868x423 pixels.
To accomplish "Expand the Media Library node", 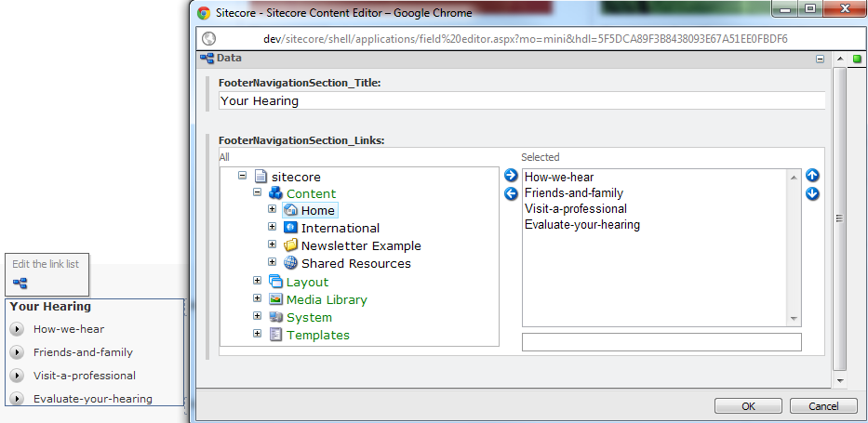I will tap(257, 298).
